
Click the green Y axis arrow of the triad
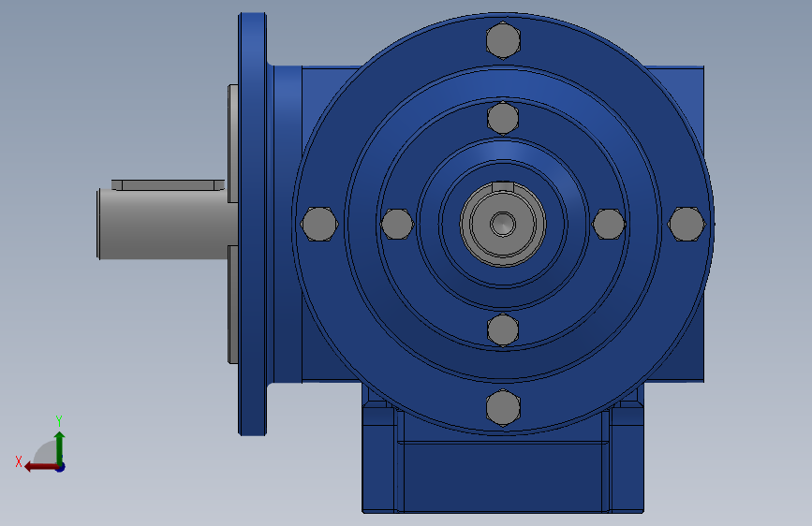(60, 447)
